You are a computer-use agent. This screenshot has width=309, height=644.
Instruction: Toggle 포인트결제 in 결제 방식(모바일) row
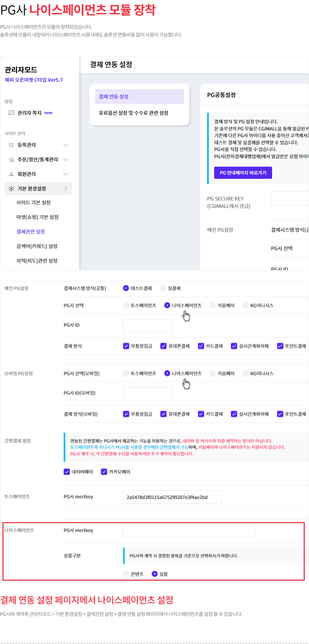280,414
